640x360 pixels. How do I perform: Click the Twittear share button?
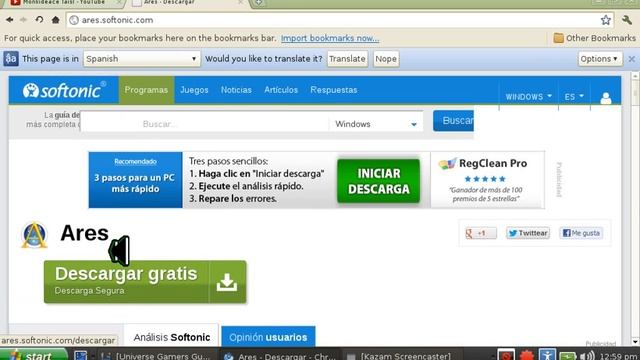528,233
